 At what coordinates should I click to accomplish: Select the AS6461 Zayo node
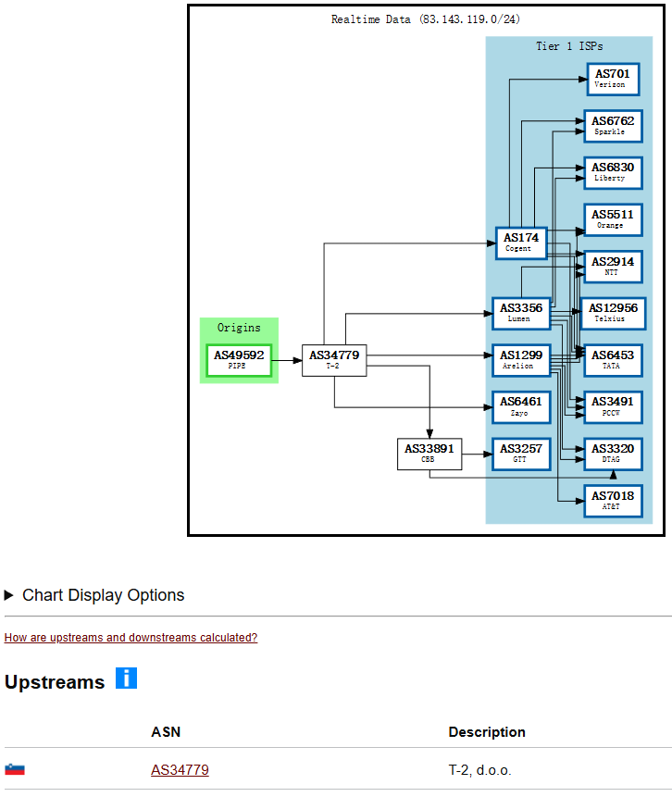click(x=521, y=406)
